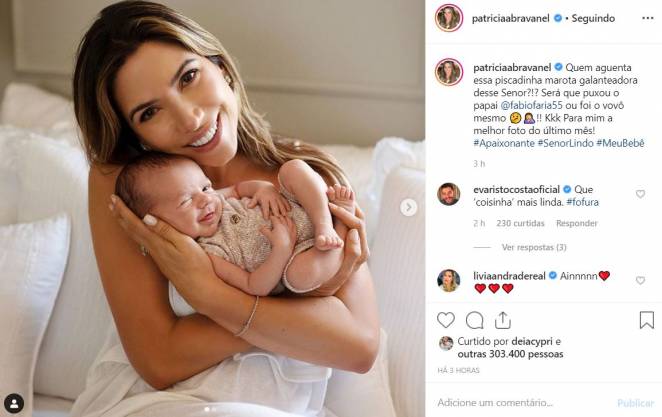The image size is (662, 417).
Task: Save the post with the bookmark icon
Action: [646, 320]
